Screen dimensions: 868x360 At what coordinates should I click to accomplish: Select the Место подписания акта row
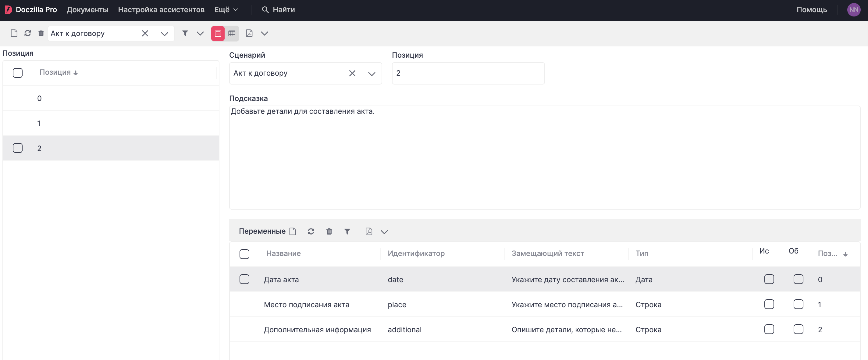pos(545,304)
